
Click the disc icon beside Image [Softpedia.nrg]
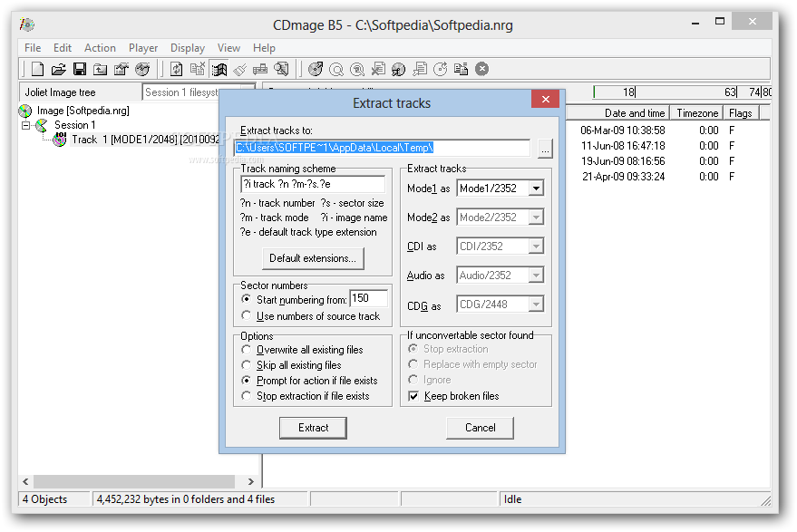25,111
